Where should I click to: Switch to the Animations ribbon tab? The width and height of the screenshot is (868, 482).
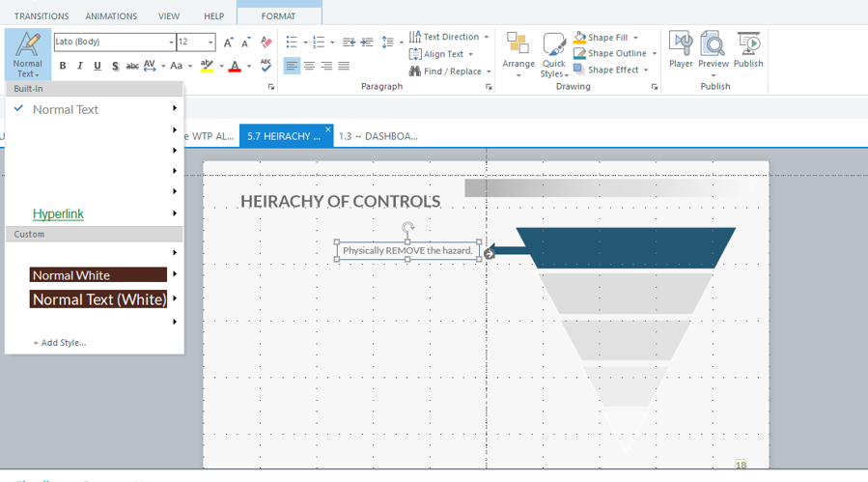(111, 16)
